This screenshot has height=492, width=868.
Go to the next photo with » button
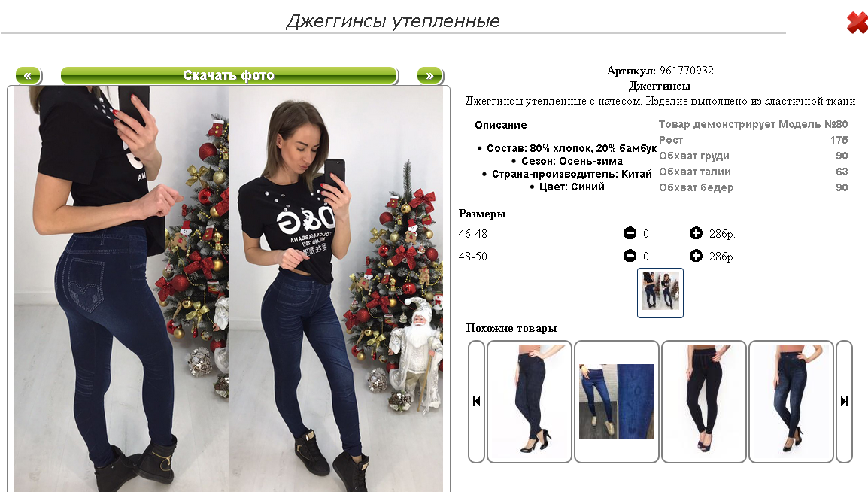coord(429,75)
